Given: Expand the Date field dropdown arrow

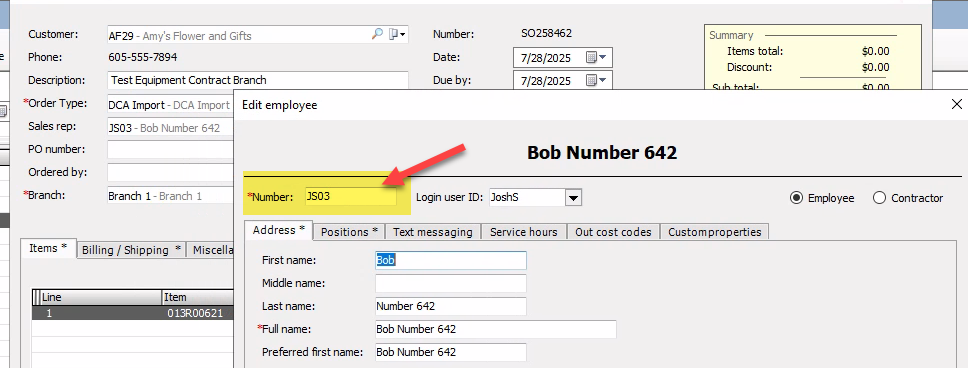Looking at the screenshot, I should coord(603,58).
